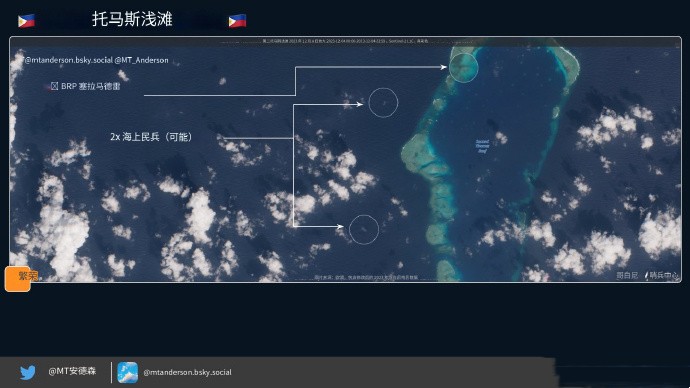The height and width of the screenshot is (388, 690).
Task: Click the orange 繁荣 button
Action: pos(18,278)
